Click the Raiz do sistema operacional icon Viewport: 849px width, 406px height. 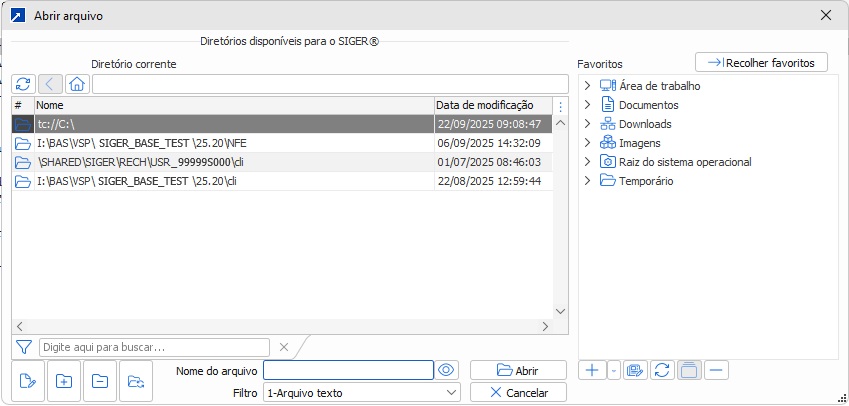pyautogui.click(x=608, y=162)
